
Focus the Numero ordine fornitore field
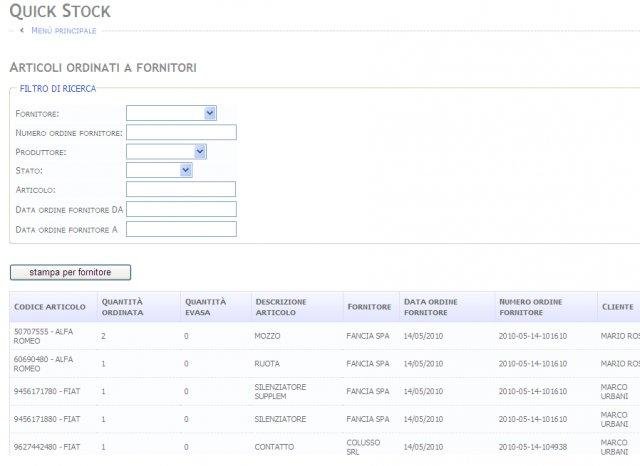point(181,132)
